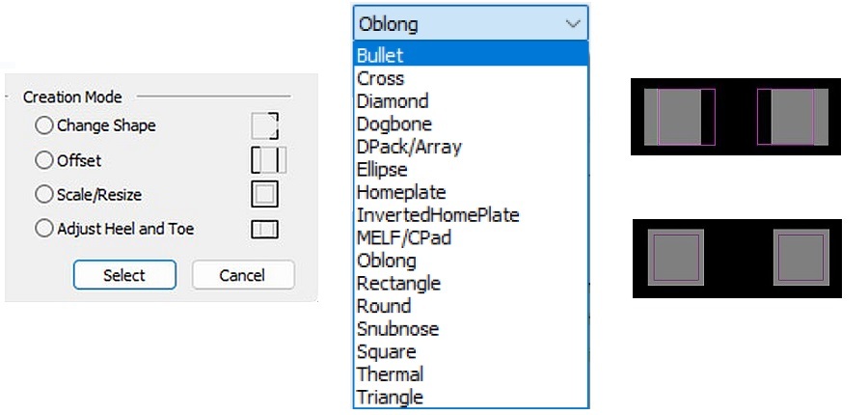
Task: Pick Bullet from the shape list
Action: tap(471, 55)
